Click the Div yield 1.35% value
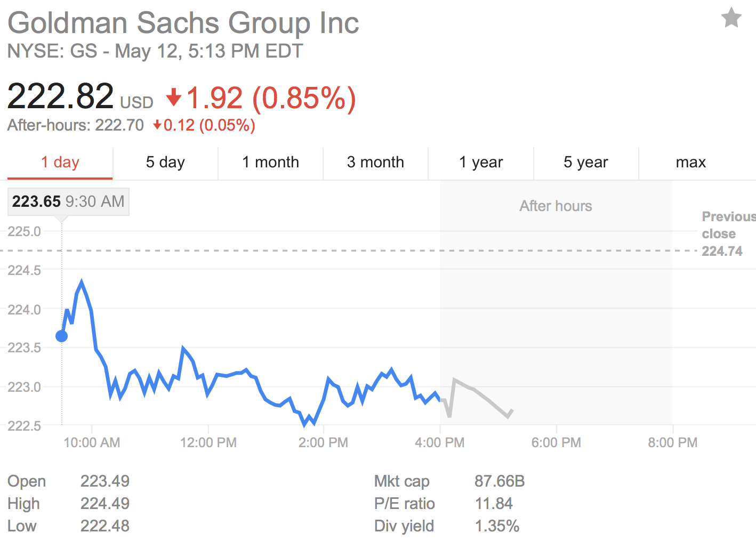 pyautogui.click(x=497, y=526)
